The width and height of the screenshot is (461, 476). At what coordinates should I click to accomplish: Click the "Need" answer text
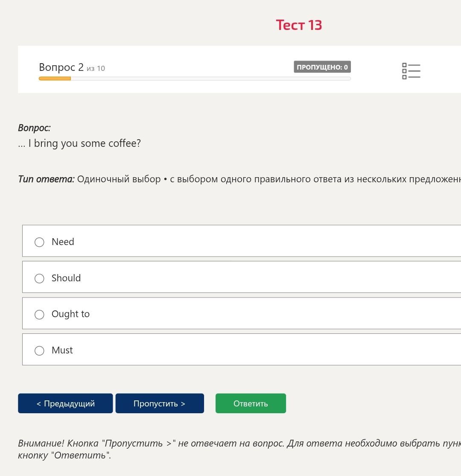tap(63, 242)
